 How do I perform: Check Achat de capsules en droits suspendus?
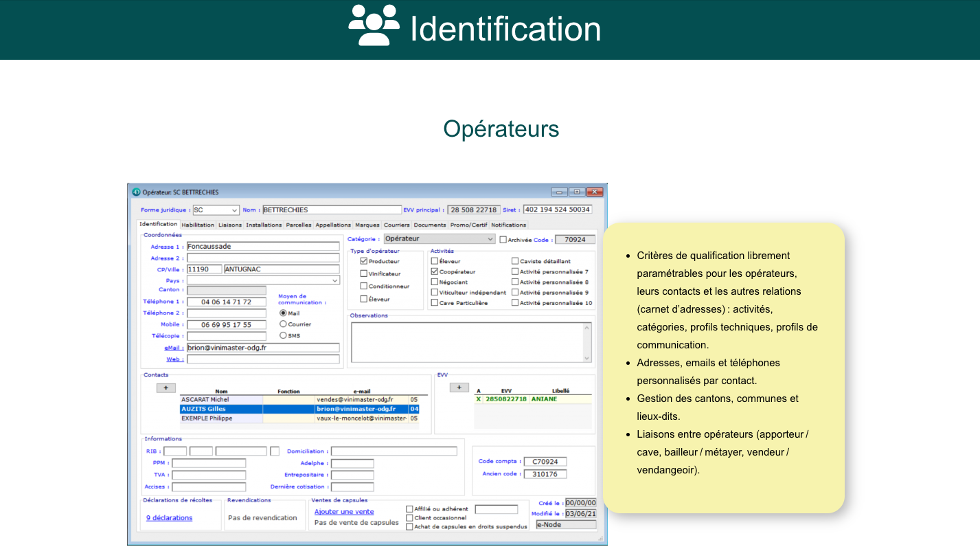pos(409,527)
